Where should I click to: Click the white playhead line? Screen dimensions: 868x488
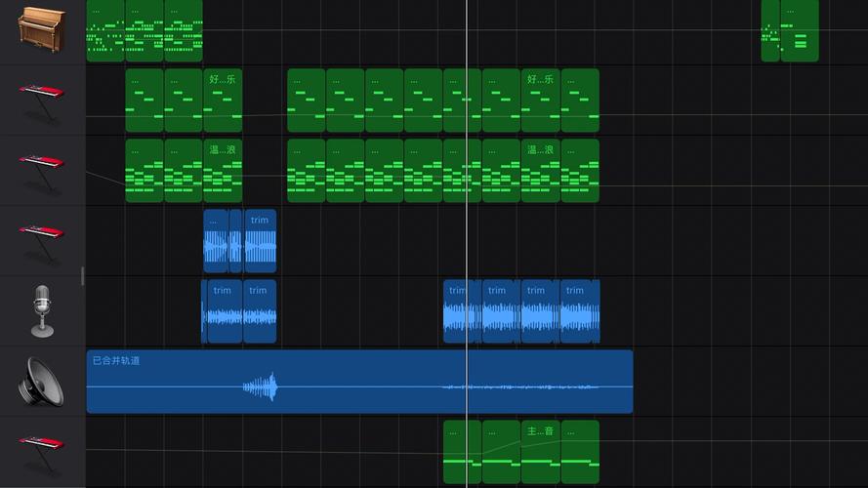click(467, 244)
